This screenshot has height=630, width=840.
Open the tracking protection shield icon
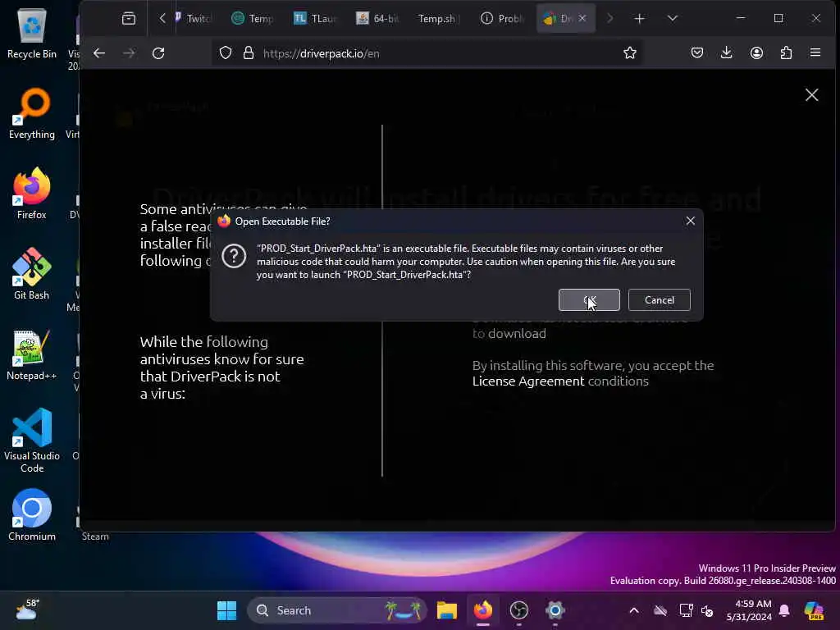tap(226, 53)
